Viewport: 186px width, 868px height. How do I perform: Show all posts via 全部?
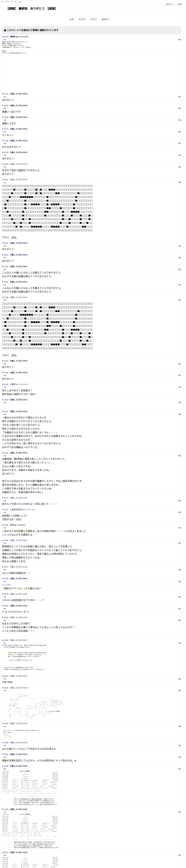point(72,20)
